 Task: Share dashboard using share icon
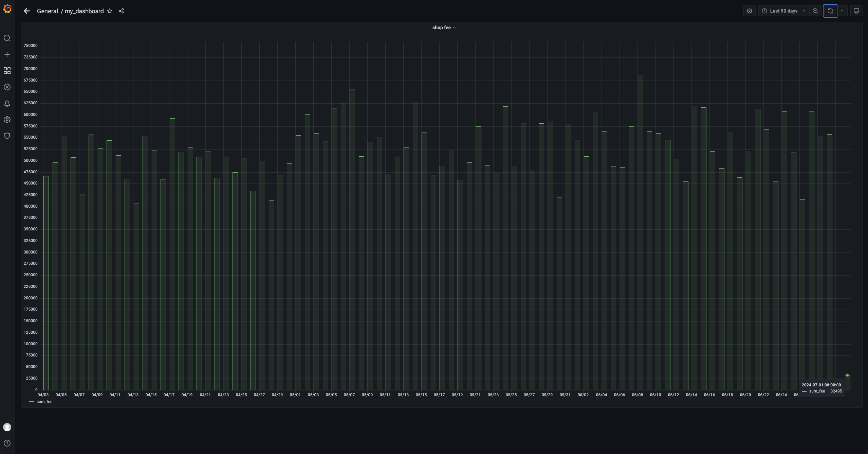point(121,11)
